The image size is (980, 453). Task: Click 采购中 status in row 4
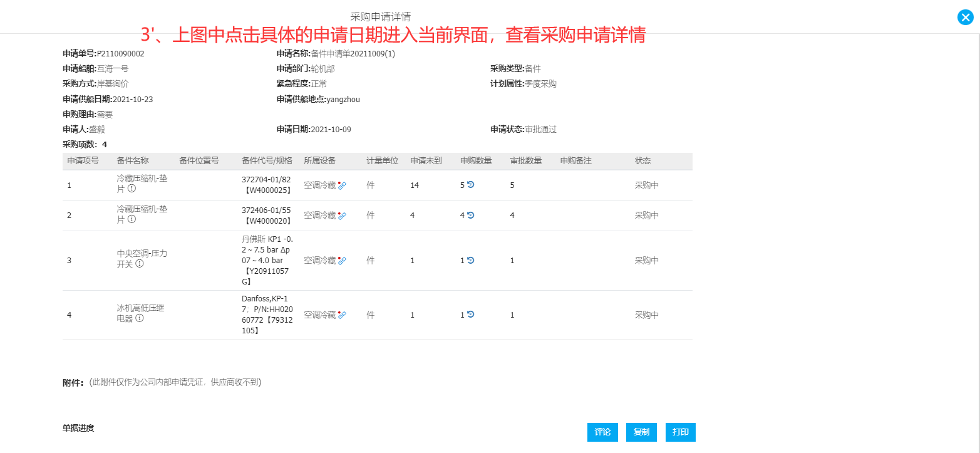point(647,315)
